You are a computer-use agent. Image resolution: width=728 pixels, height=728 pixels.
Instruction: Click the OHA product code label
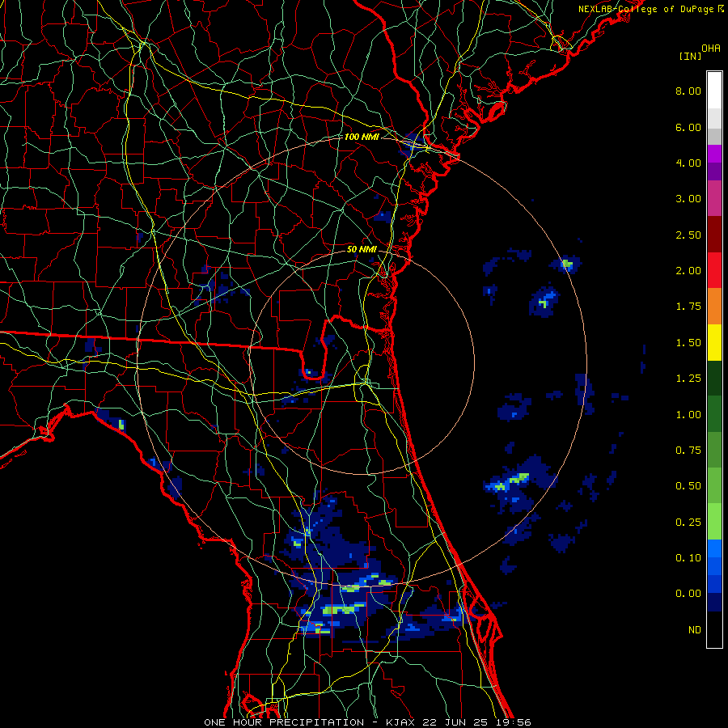711,49
